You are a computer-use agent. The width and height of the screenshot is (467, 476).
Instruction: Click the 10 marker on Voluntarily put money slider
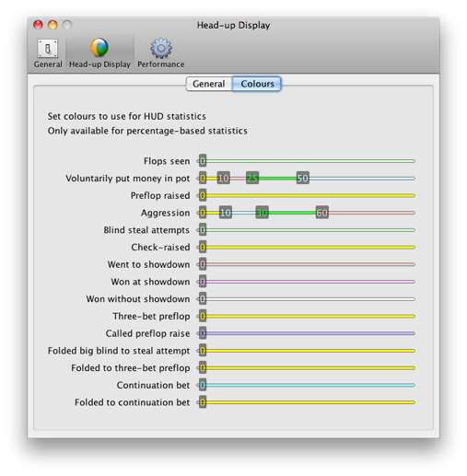click(x=224, y=178)
